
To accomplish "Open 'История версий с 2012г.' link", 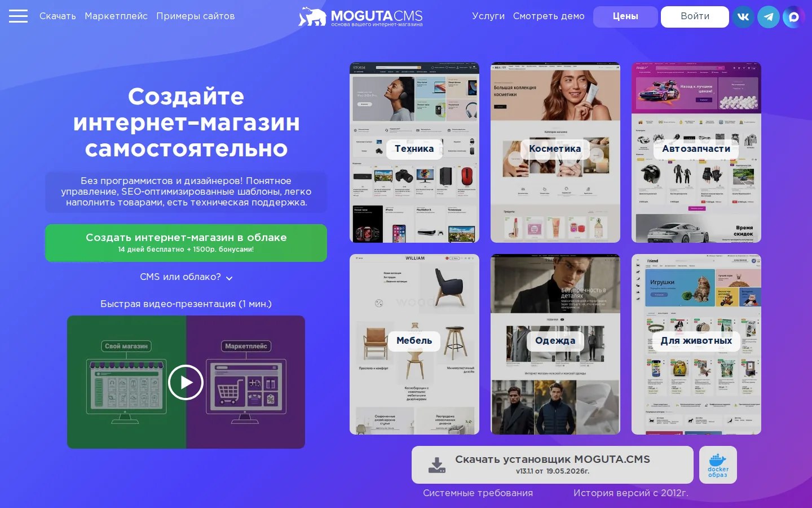I will coord(630,493).
